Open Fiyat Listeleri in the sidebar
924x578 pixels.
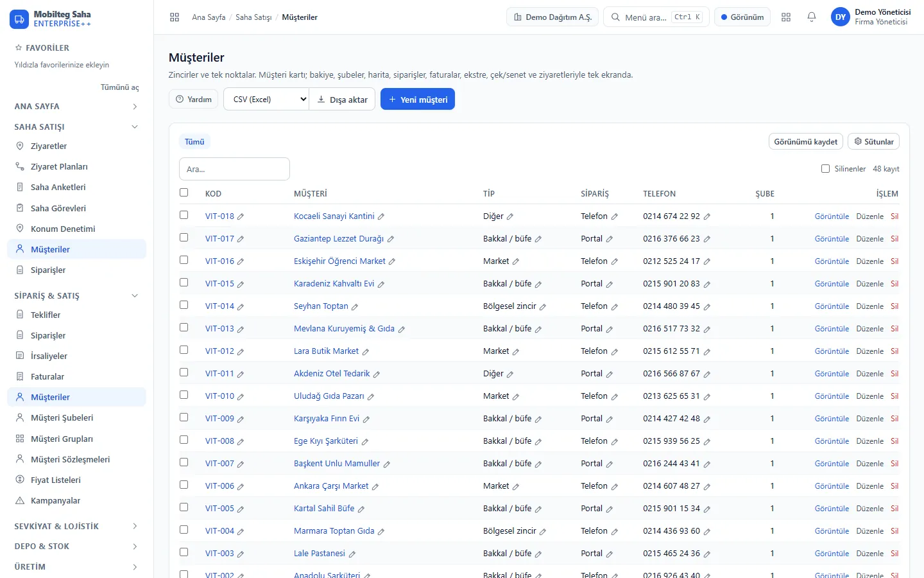pyautogui.click(x=76, y=480)
